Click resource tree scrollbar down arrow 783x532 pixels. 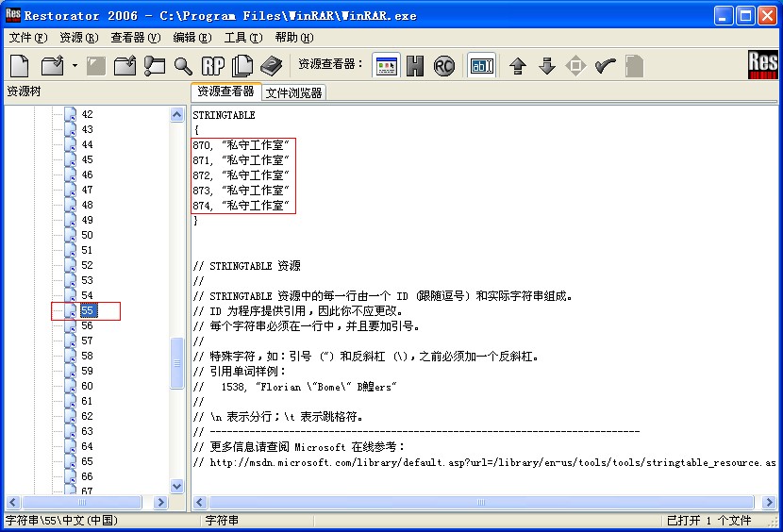coord(176,486)
